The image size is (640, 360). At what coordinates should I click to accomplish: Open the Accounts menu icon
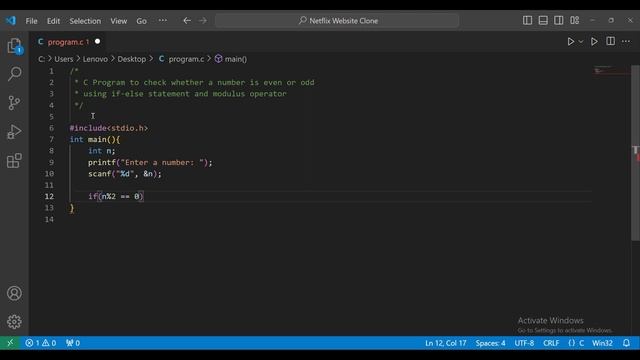pyautogui.click(x=14, y=293)
